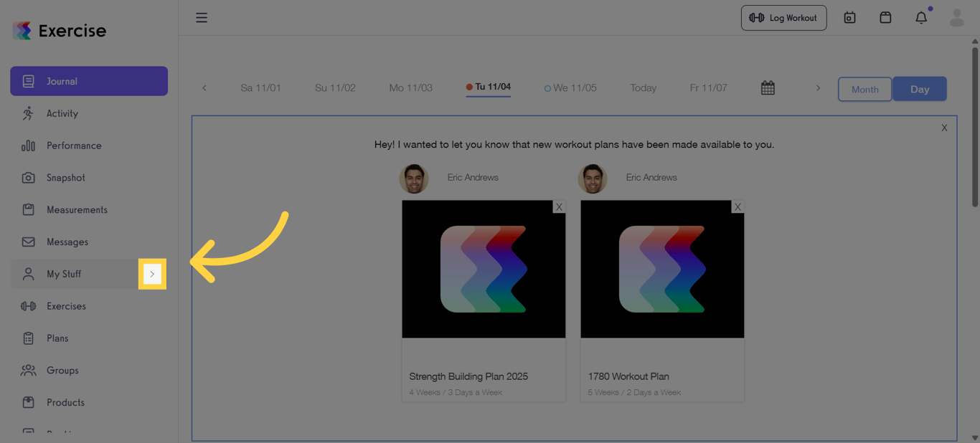The height and width of the screenshot is (443, 980).
Task: Select the Su 11/02 date
Action: 335,88
